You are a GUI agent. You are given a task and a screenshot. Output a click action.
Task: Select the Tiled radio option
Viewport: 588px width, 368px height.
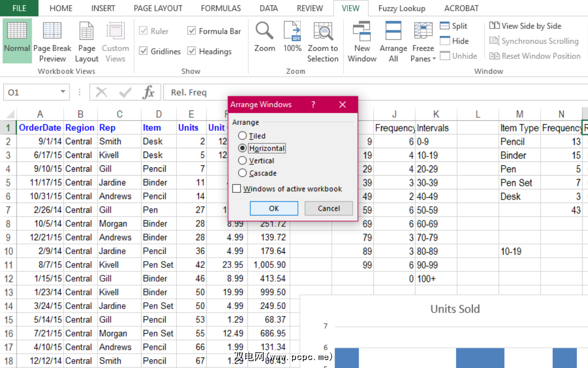pos(243,136)
